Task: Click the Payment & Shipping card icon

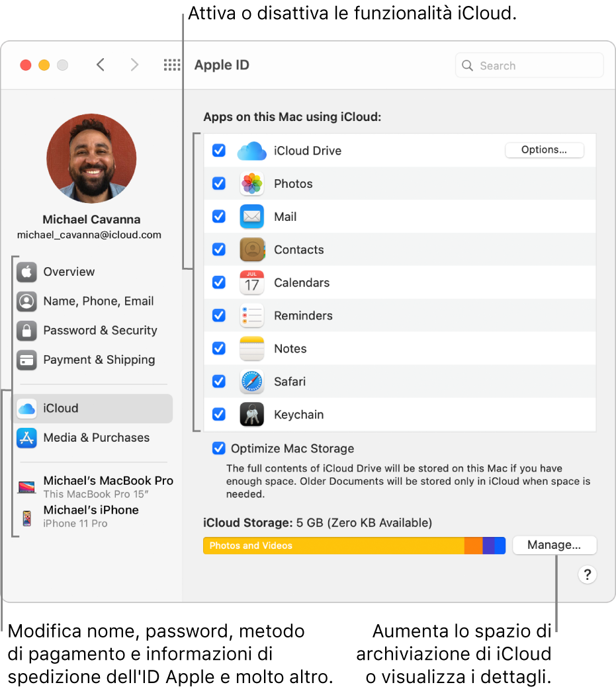Action: (x=27, y=360)
